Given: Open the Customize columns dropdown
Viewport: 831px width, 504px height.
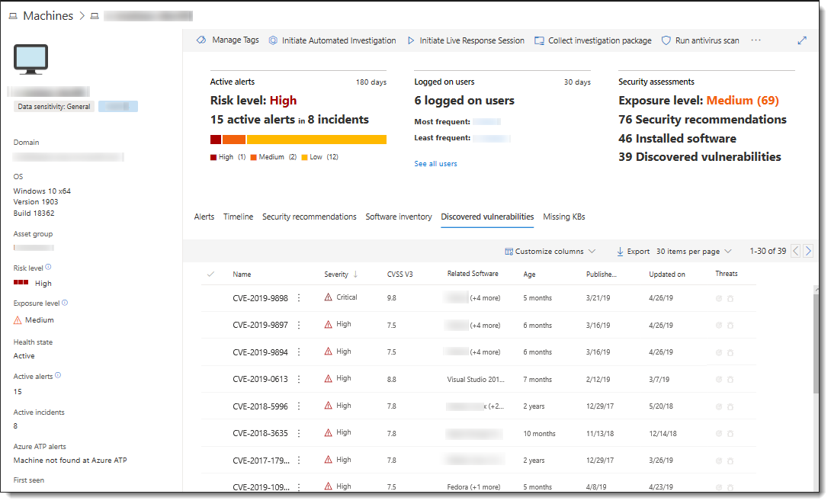Looking at the screenshot, I should coord(550,252).
